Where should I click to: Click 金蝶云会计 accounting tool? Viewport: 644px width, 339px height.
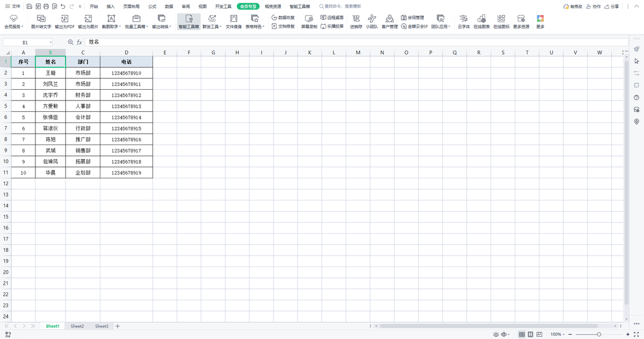(x=414, y=26)
